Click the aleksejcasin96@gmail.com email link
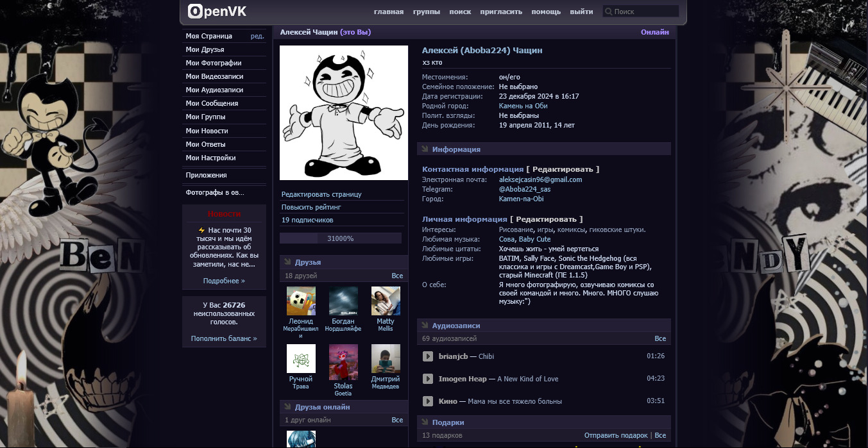This screenshot has height=448, width=868. 540,179
